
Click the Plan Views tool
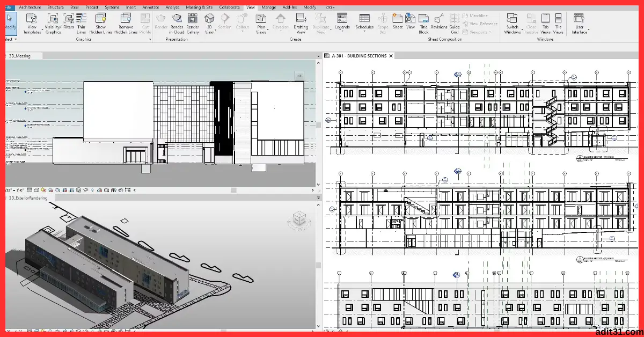coord(261,24)
